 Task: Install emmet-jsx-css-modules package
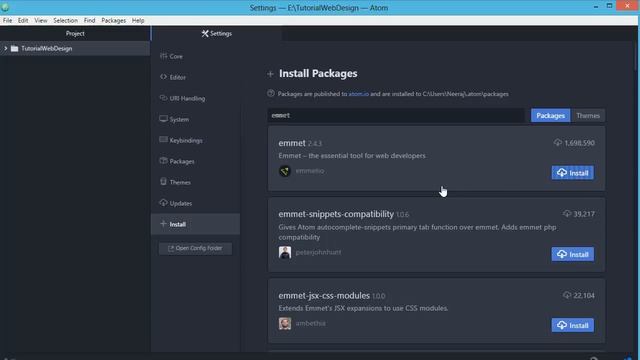point(573,325)
